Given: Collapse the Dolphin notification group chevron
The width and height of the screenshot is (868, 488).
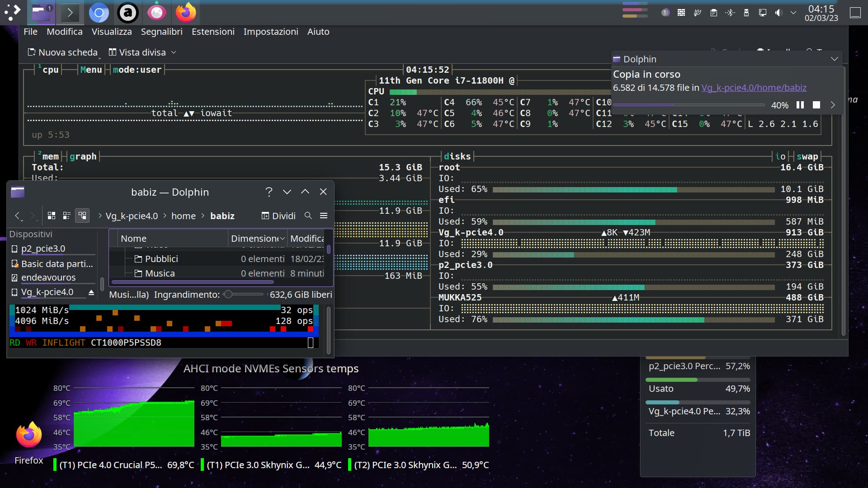Looking at the screenshot, I should click(x=835, y=59).
